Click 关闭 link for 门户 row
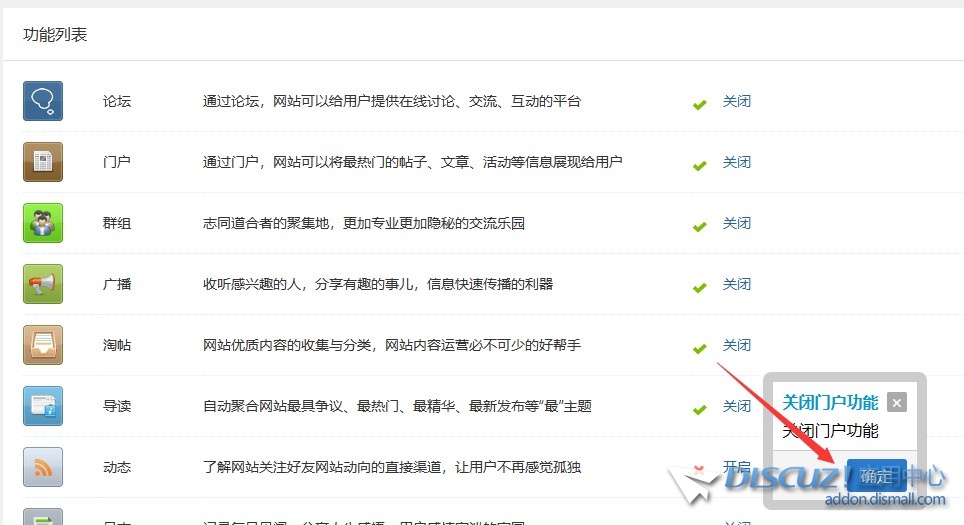This screenshot has width=964, height=525. [737, 162]
